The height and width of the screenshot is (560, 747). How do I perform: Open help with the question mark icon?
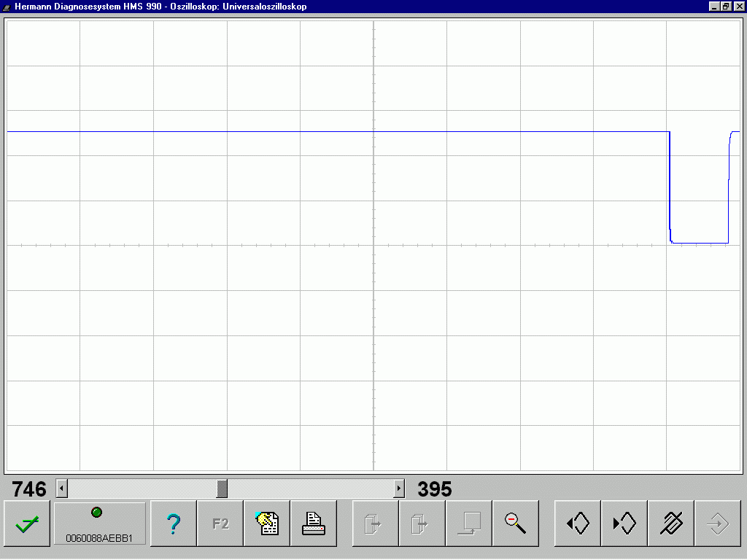[x=174, y=524]
